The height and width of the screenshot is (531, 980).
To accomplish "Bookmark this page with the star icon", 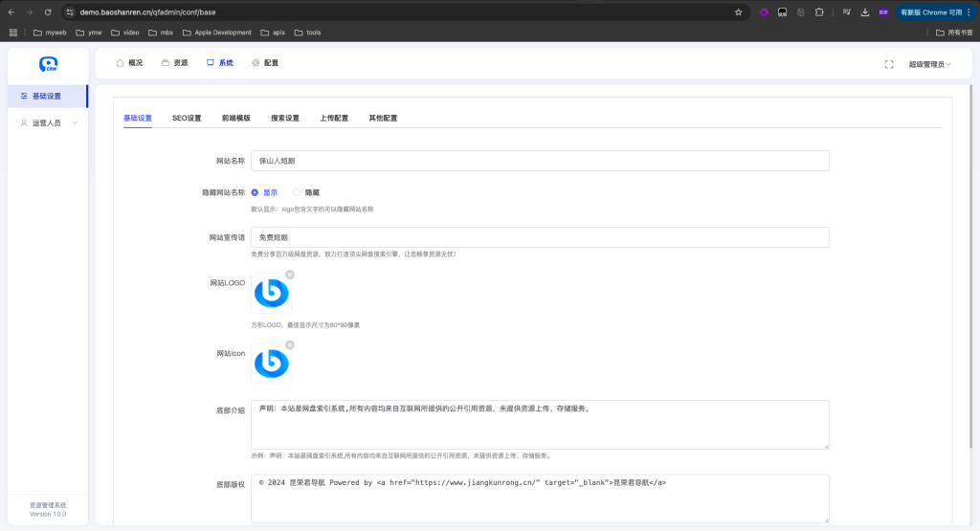I will 738,11.
